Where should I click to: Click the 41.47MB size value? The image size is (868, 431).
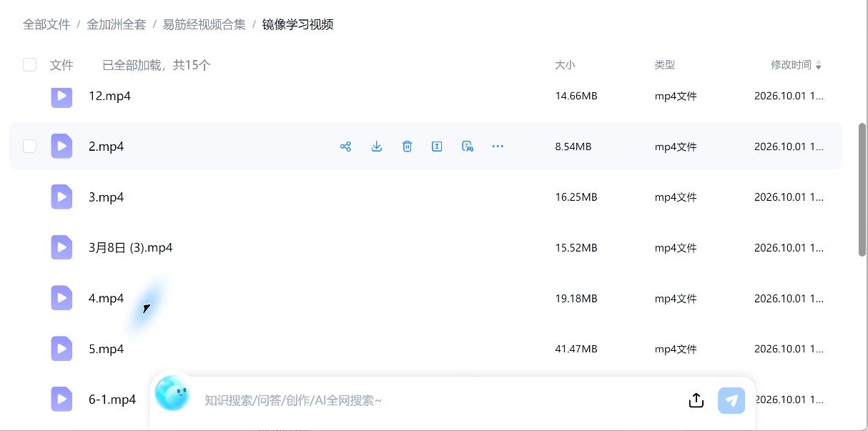point(576,349)
